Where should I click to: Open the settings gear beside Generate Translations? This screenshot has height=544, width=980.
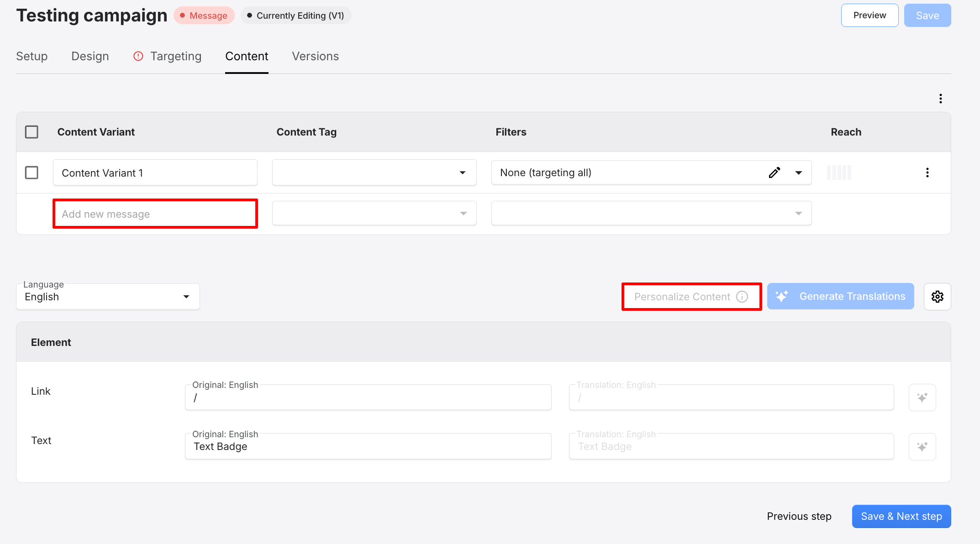point(938,296)
